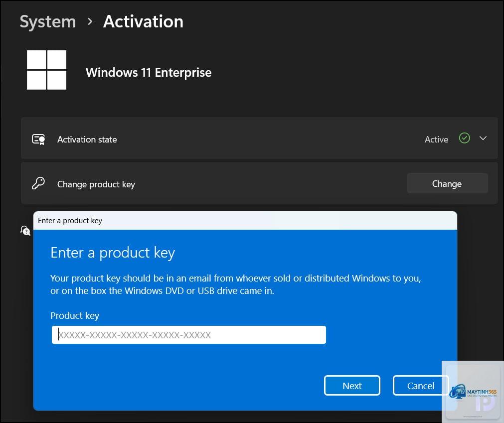Click the Windows logo icon

click(46, 70)
